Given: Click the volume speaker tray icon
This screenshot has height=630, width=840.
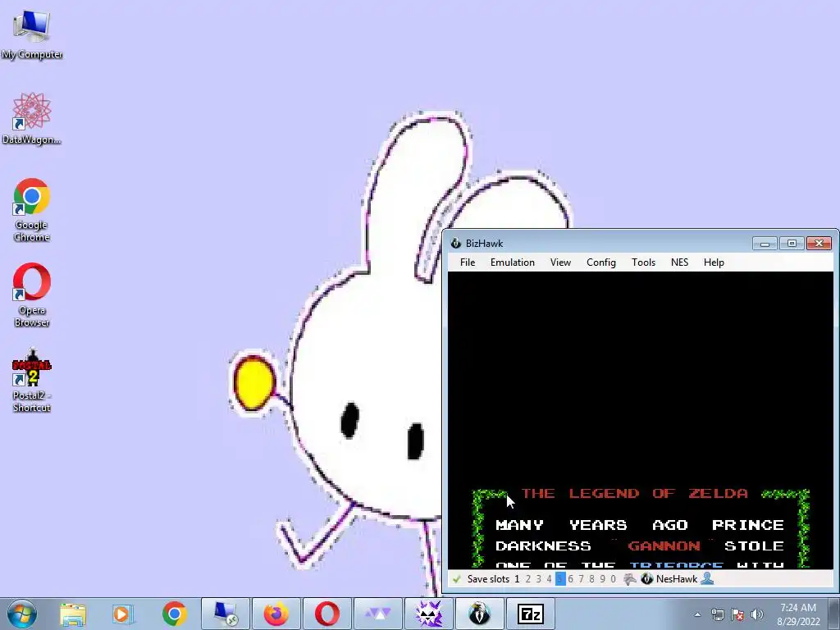Looking at the screenshot, I should click(757, 614).
